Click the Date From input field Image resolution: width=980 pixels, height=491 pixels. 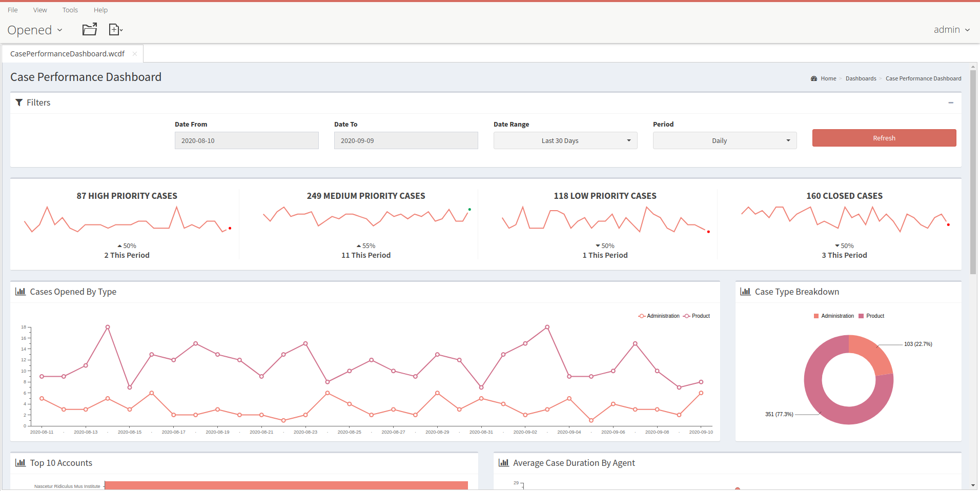tap(247, 140)
